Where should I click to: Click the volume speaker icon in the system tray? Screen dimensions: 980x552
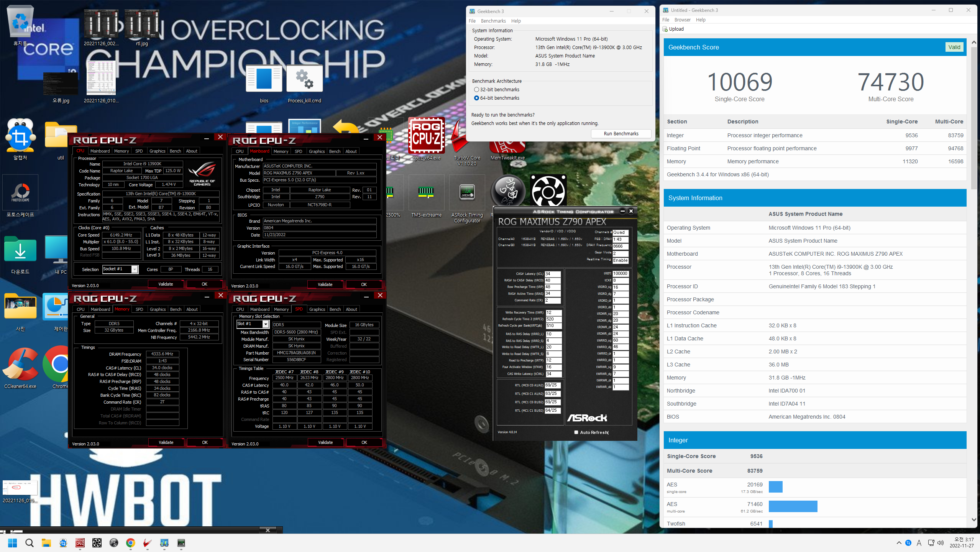pyautogui.click(x=941, y=543)
